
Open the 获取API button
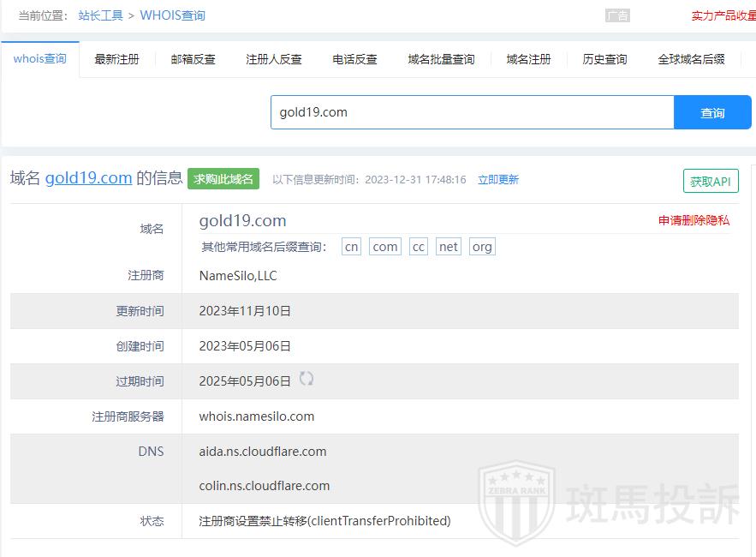click(x=710, y=182)
